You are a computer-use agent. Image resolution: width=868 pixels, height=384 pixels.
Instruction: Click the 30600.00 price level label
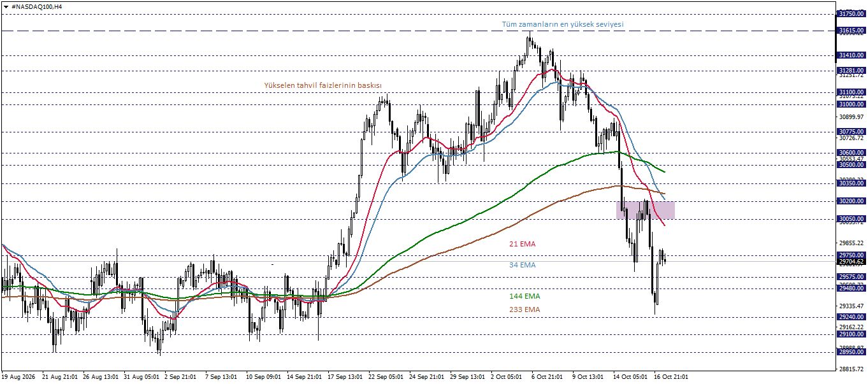[x=851, y=153]
